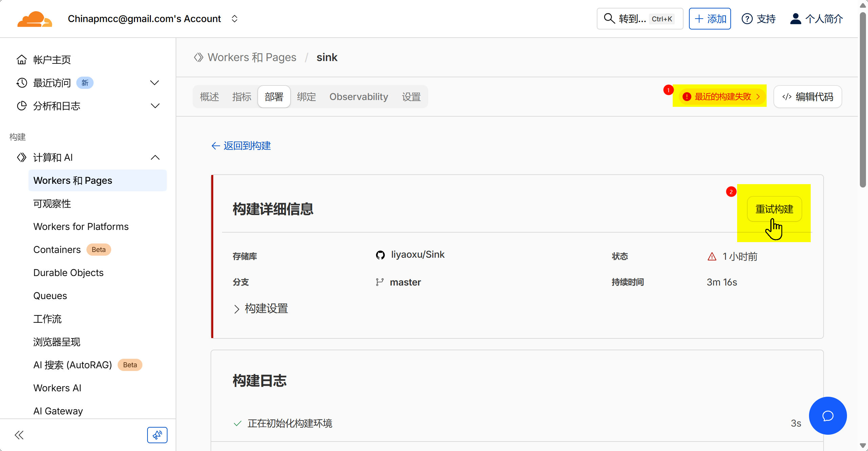
Task: Click the account switcher arrows icon
Action: tap(234, 19)
